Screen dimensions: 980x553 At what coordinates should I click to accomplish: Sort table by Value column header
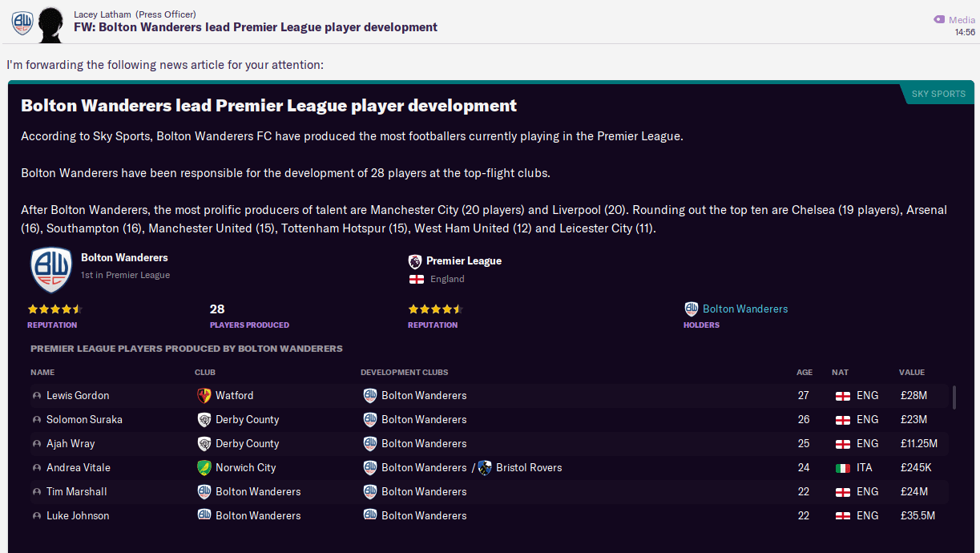912,372
